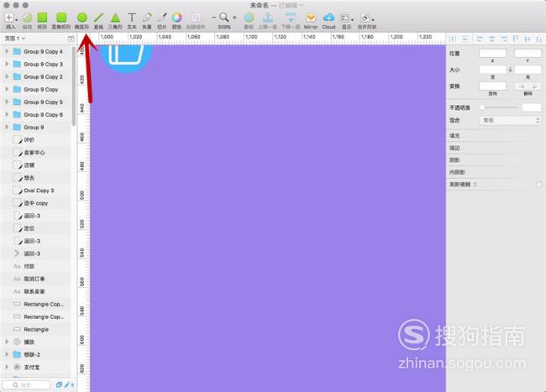The image size is (546, 392).
Task: Click the align horizontal centers icon
Action: coord(491,39)
